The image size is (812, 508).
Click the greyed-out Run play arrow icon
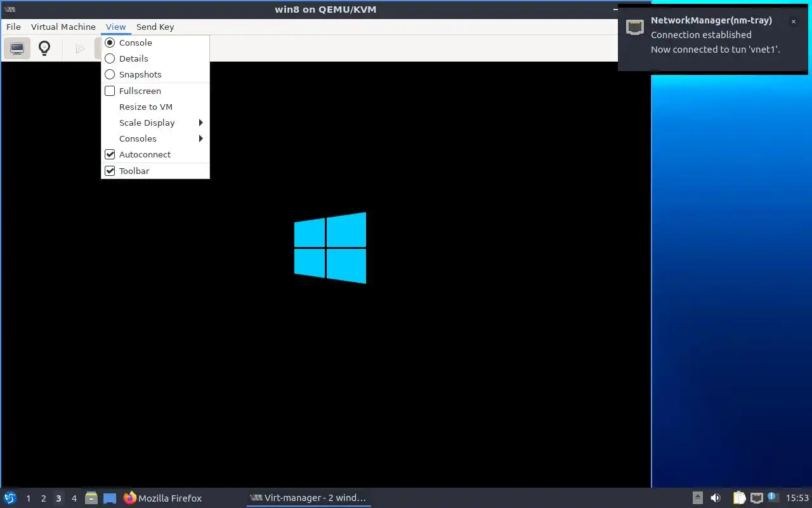(80, 48)
